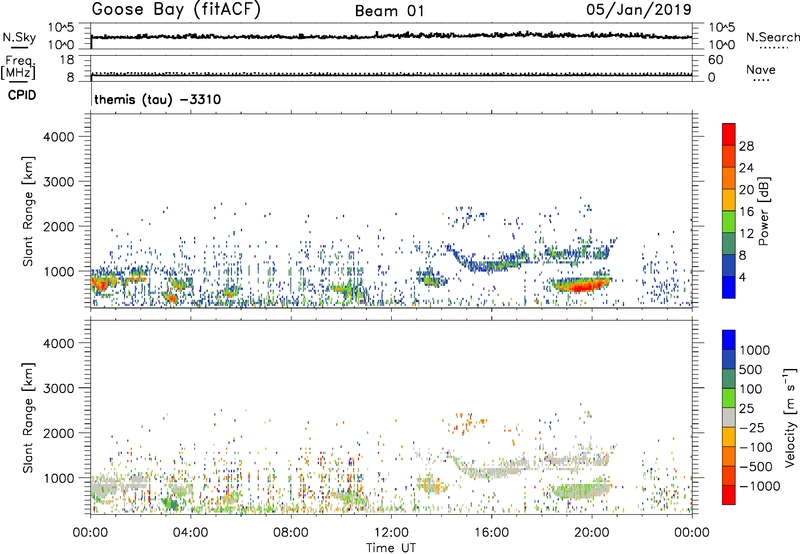Screen dimensions: 800x554
Task: Select the "60" Nave tick label
Action: 715,60
